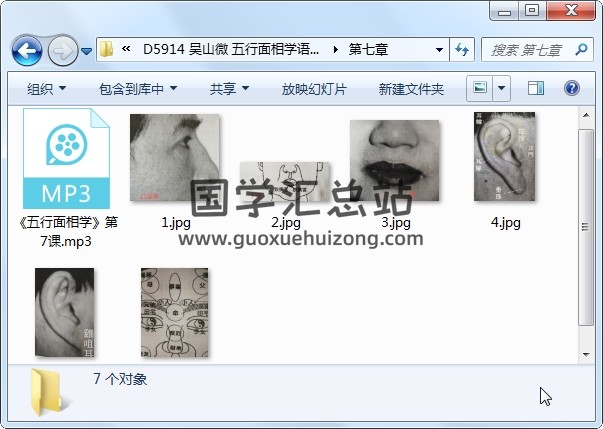Screen dimensions: 603x429
Task: Select the 3.jpg thumbnail
Action: (395, 160)
